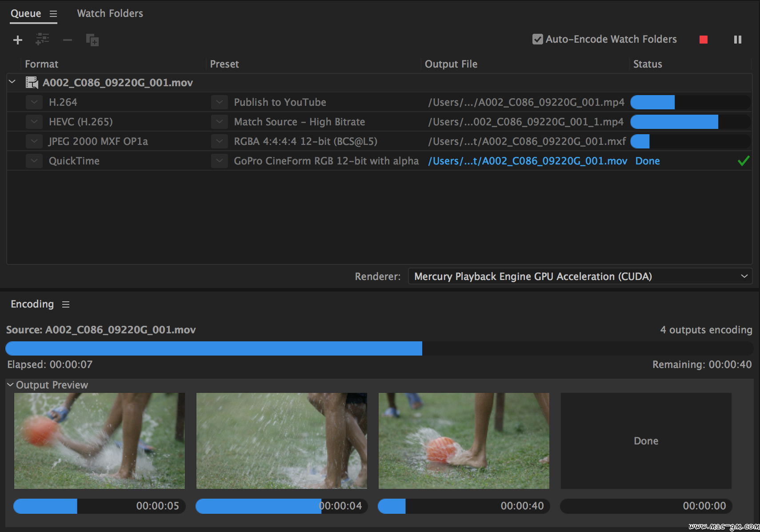The image size is (760, 532).
Task: Click the H.264 row status progress bar
Action: pos(690,102)
